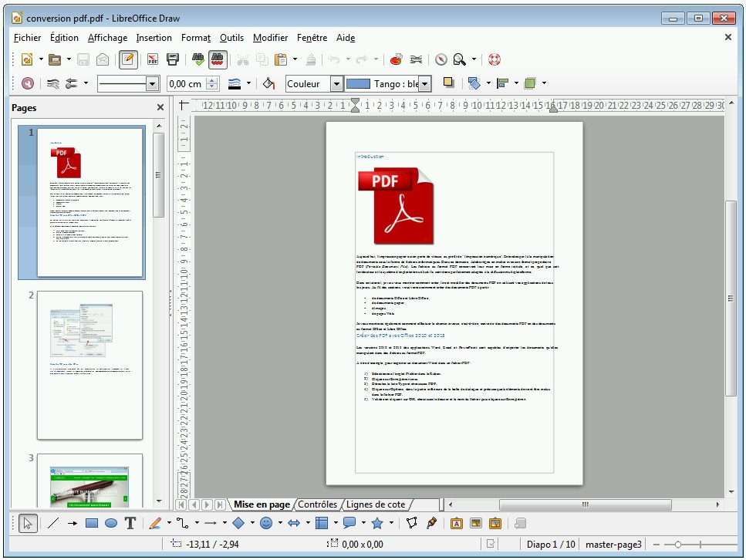The height and width of the screenshot is (560, 746).
Task: Click the Print document icon
Action: (x=173, y=59)
